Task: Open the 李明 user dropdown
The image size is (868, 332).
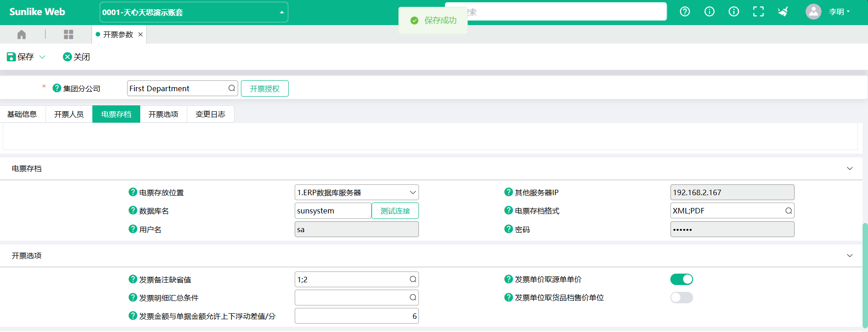Action: coord(839,12)
